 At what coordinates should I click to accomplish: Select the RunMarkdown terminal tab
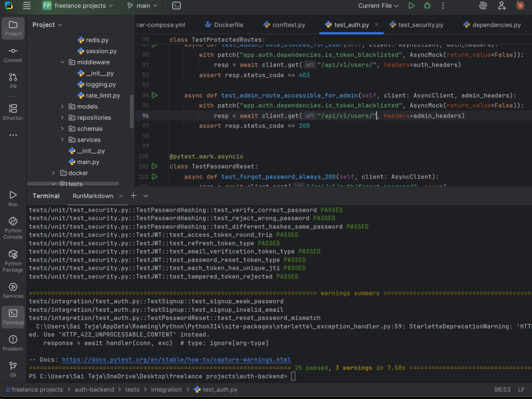(x=93, y=196)
